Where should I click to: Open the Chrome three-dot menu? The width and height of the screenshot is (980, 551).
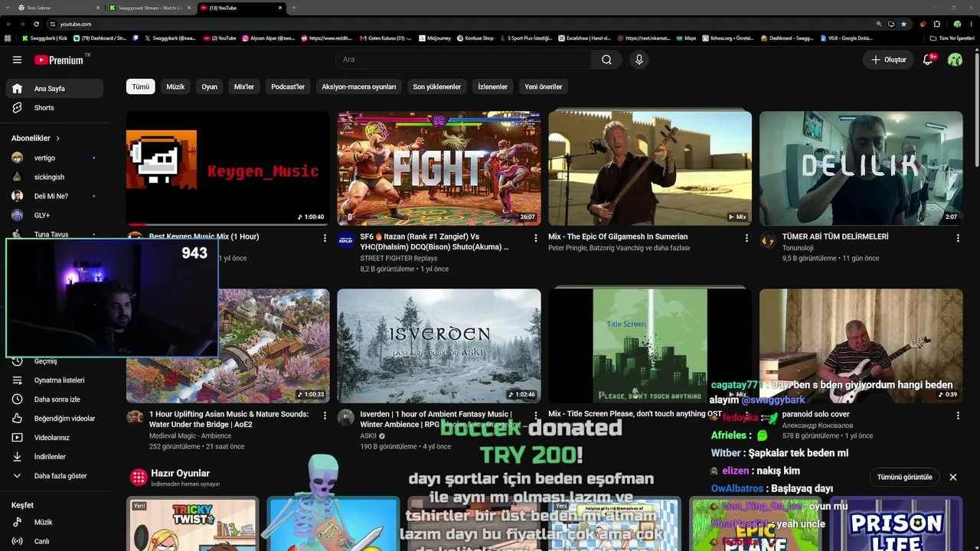pyautogui.click(x=971, y=24)
